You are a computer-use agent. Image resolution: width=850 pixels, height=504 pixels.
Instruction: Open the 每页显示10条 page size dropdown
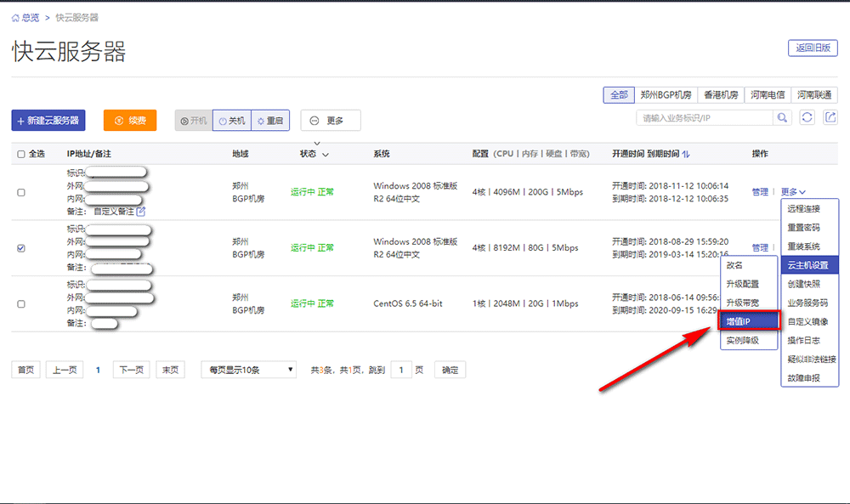(248, 370)
